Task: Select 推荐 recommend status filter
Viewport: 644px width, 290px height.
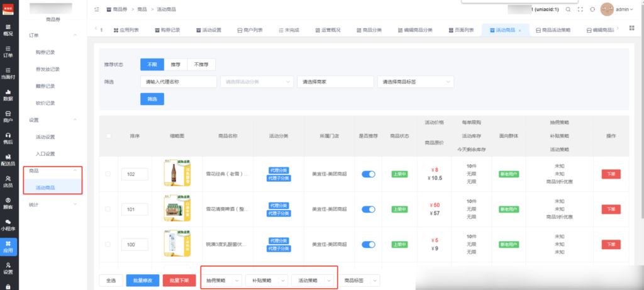Action: [x=175, y=65]
